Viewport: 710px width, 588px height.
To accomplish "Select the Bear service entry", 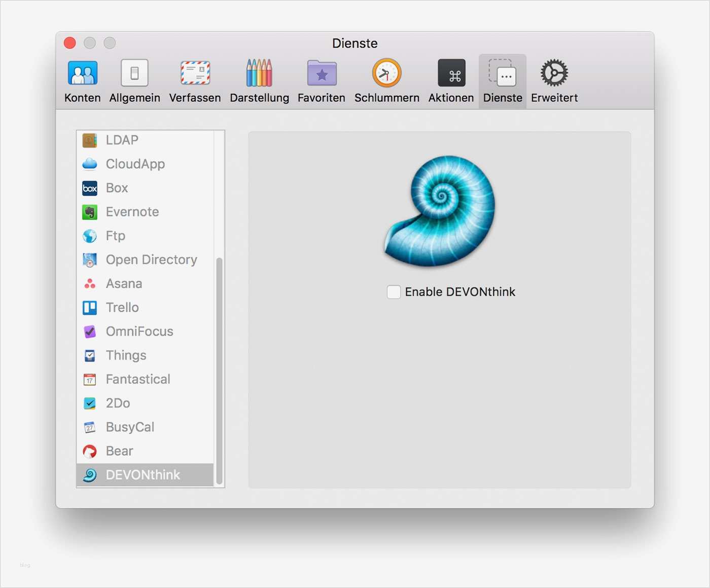I will [119, 451].
